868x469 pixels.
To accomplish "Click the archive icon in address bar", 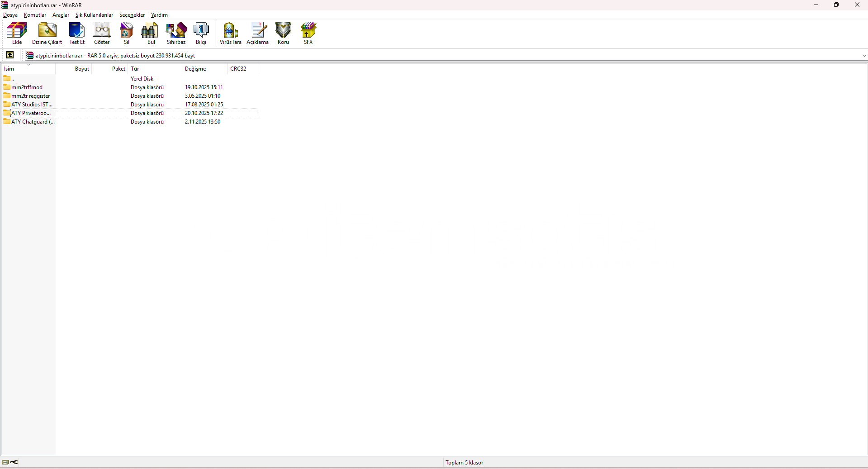I will [x=30, y=55].
